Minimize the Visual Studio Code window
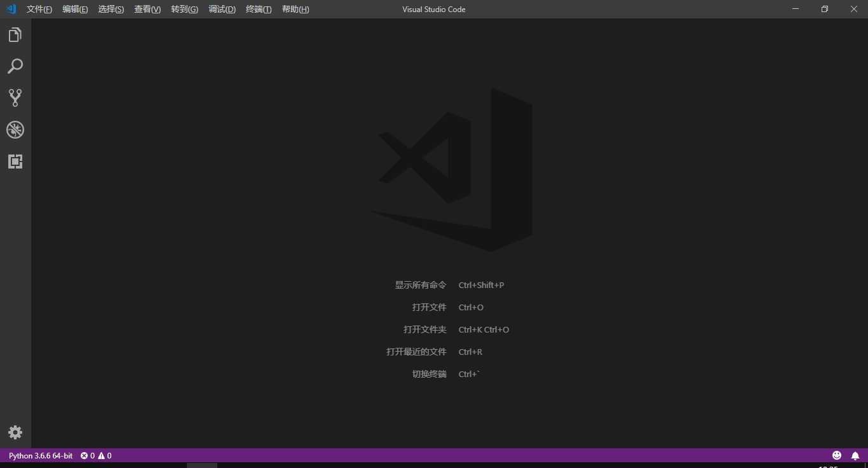Viewport: 868px width, 468px height. pyautogui.click(x=796, y=9)
